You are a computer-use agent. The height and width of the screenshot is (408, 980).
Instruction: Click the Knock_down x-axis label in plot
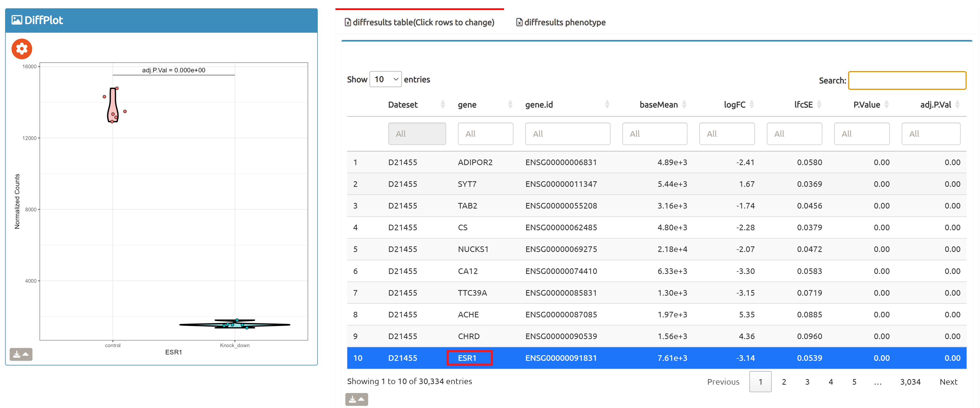click(234, 345)
